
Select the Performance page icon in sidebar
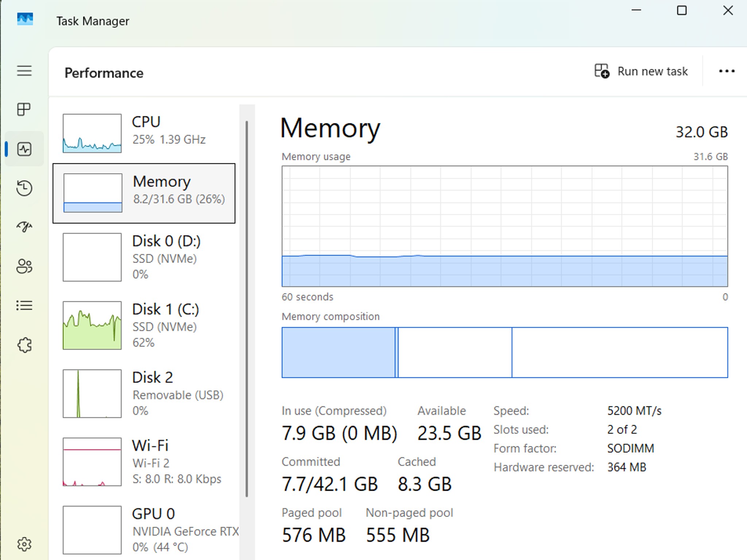(x=24, y=149)
